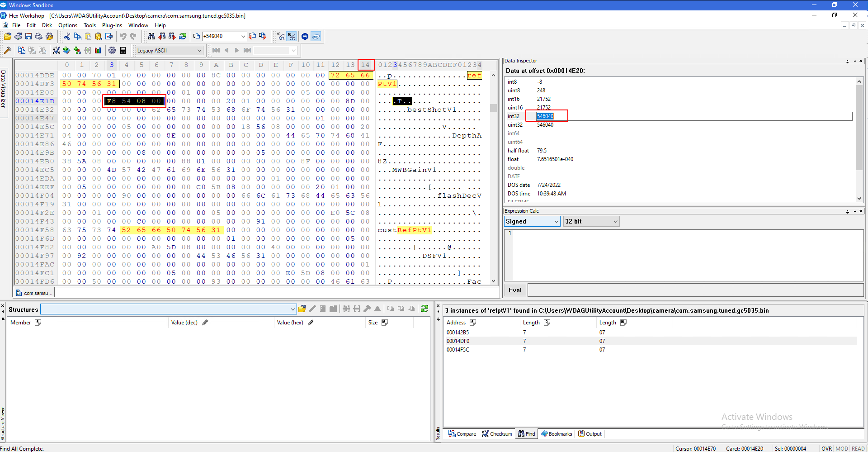Click the int32 value field 546040
Image resolution: width=868 pixels, height=452 pixels.
[x=694, y=116]
